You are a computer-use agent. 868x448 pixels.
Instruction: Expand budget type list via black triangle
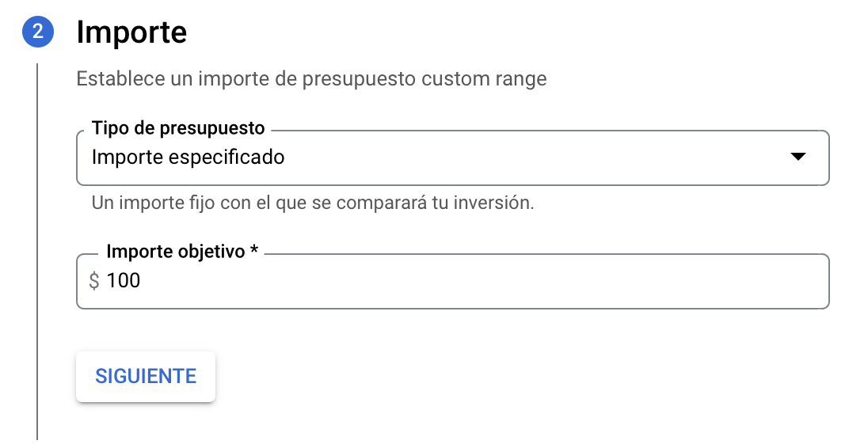(798, 157)
